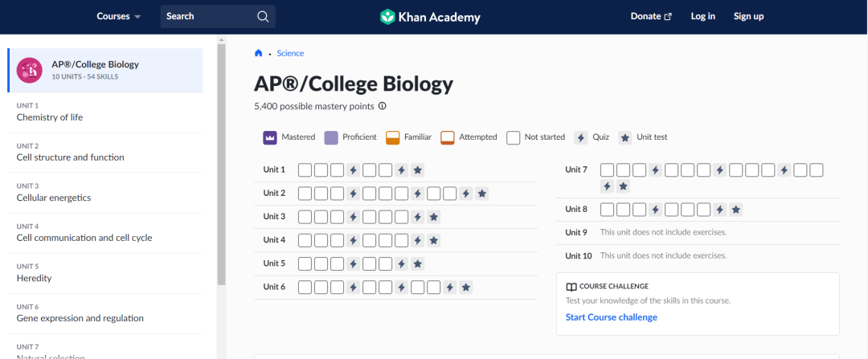Open Cellular energetics unit
The width and height of the screenshot is (868, 359).
pyautogui.click(x=54, y=198)
